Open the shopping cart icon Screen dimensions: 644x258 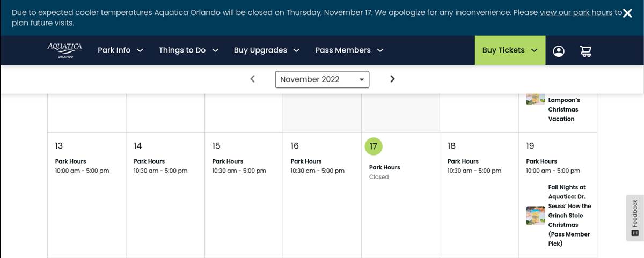(586, 51)
